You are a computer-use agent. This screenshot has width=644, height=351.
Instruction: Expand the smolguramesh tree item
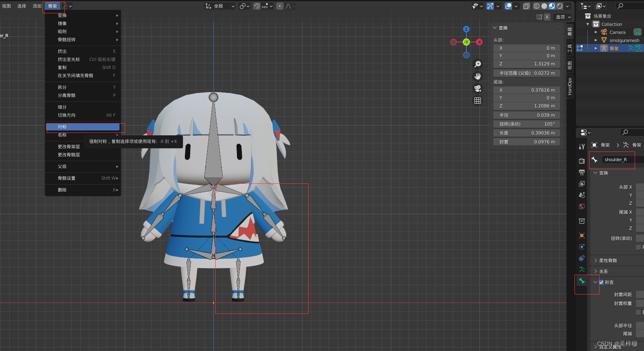[596, 40]
